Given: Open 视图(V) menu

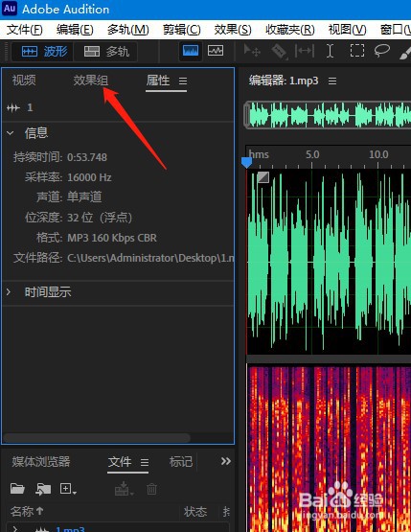Looking at the screenshot, I should (x=347, y=30).
